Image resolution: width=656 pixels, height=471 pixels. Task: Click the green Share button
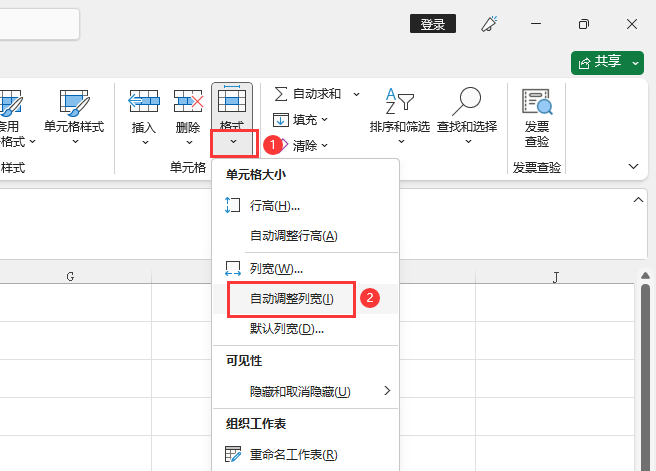607,62
